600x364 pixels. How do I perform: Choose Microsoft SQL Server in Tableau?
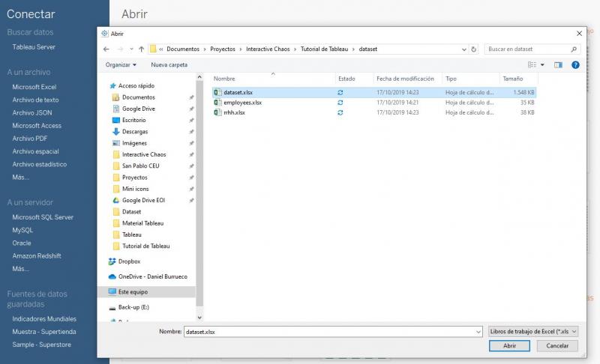coord(43,217)
